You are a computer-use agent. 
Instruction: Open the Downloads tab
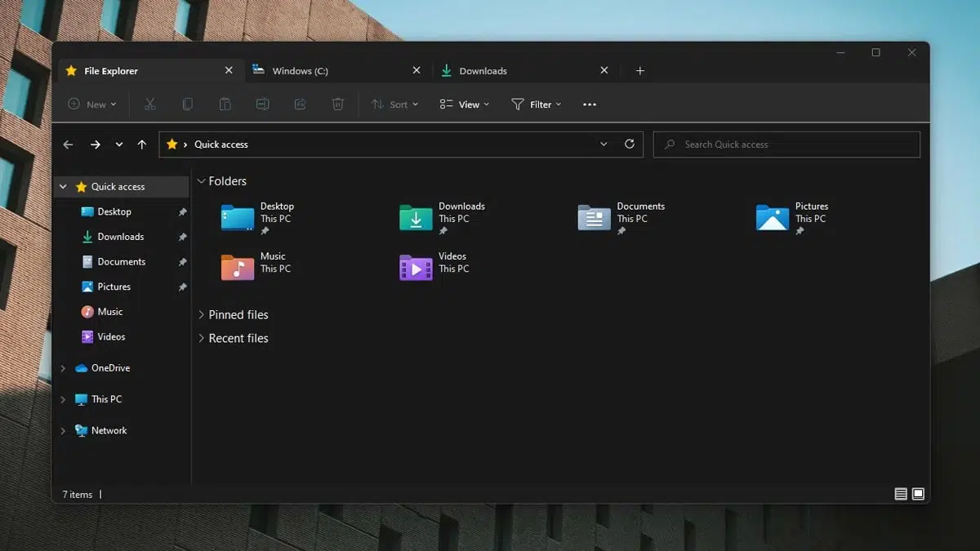pos(483,70)
